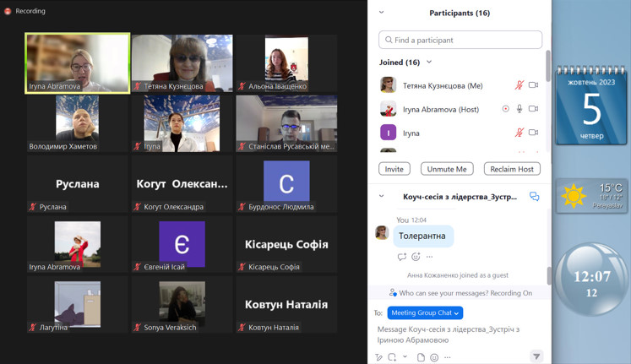Open the text formatting tool in chat
The height and width of the screenshot is (364, 631).
(378, 357)
